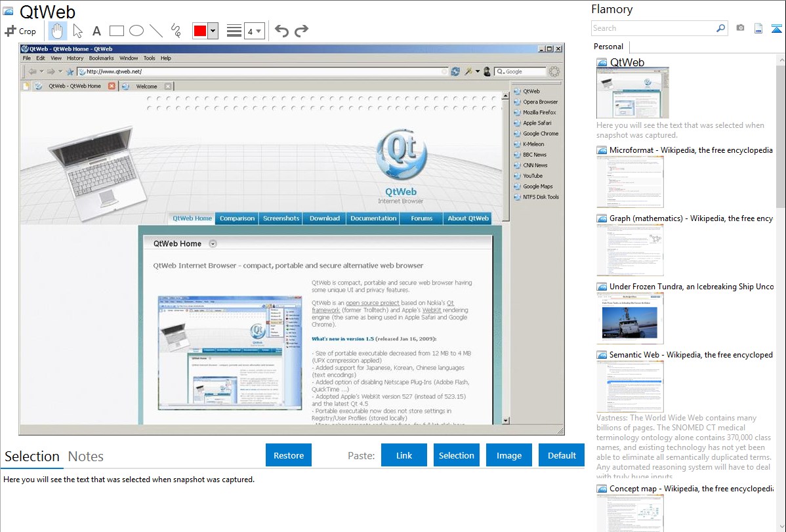786x532 pixels.
Task: Click the Welcome browser tab in snapshot
Action: pos(146,86)
